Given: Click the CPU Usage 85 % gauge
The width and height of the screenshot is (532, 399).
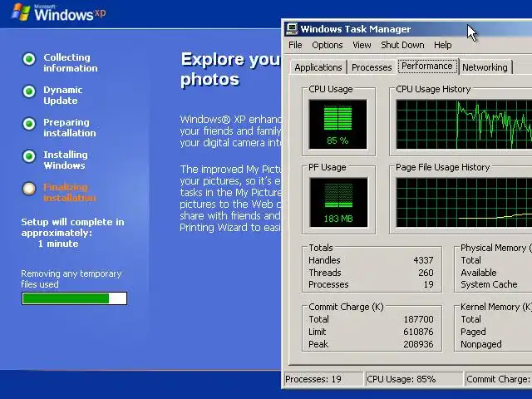Looking at the screenshot, I should pos(338,124).
